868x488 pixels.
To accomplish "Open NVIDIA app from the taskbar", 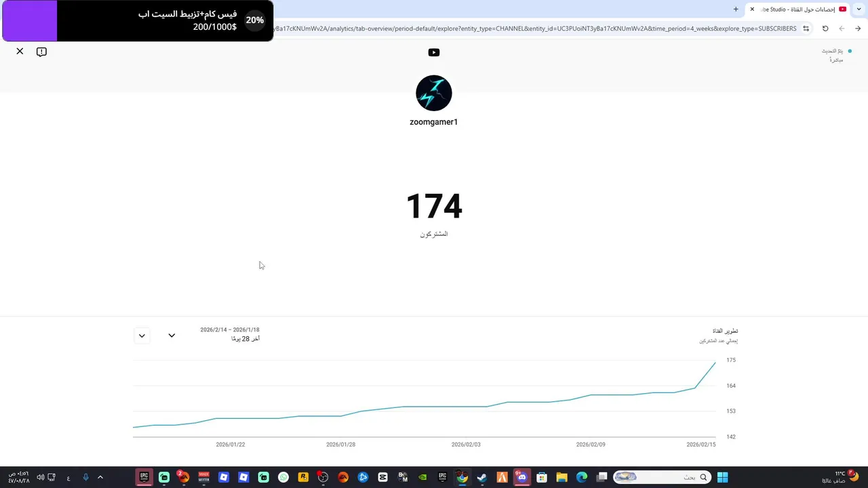I will (x=422, y=477).
